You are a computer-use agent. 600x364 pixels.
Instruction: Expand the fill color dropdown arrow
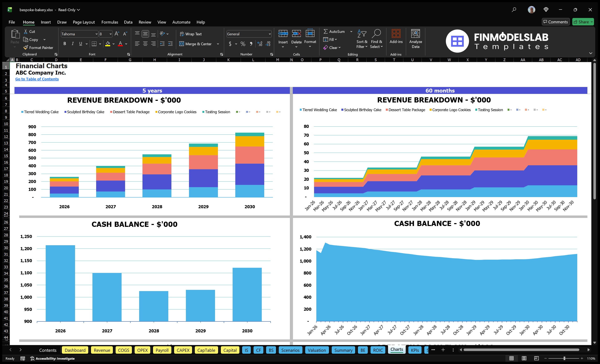(x=114, y=44)
